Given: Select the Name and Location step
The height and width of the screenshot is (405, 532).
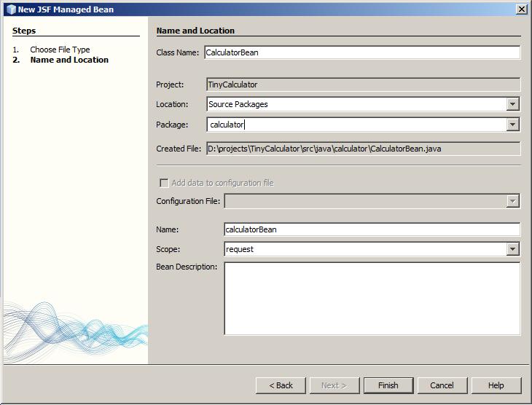Looking at the screenshot, I should [69, 60].
